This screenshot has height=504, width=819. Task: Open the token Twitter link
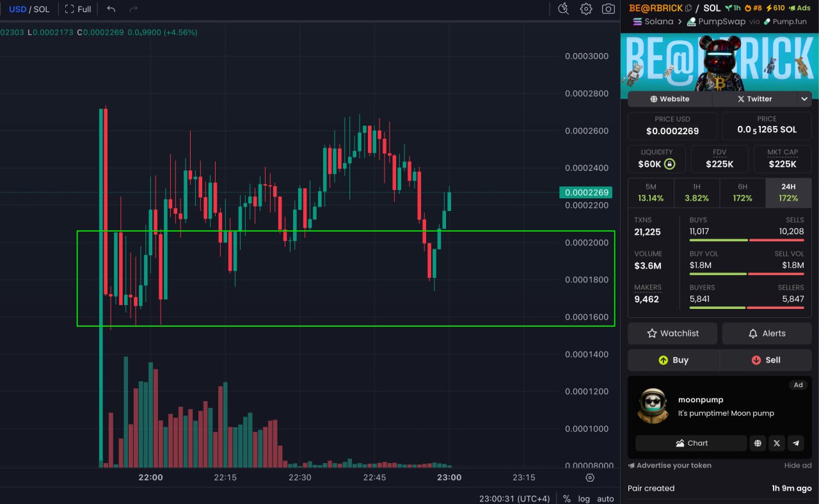[x=754, y=99]
